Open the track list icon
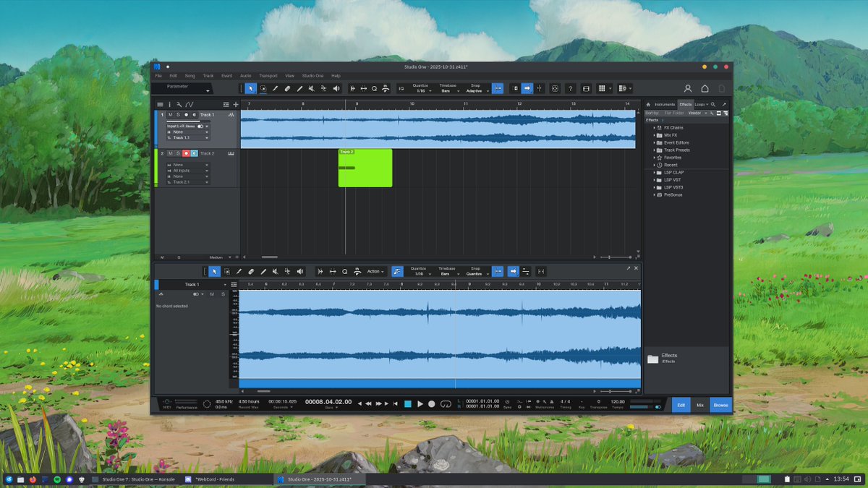Viewport: 868px width, 488px height. pos(161,105)
